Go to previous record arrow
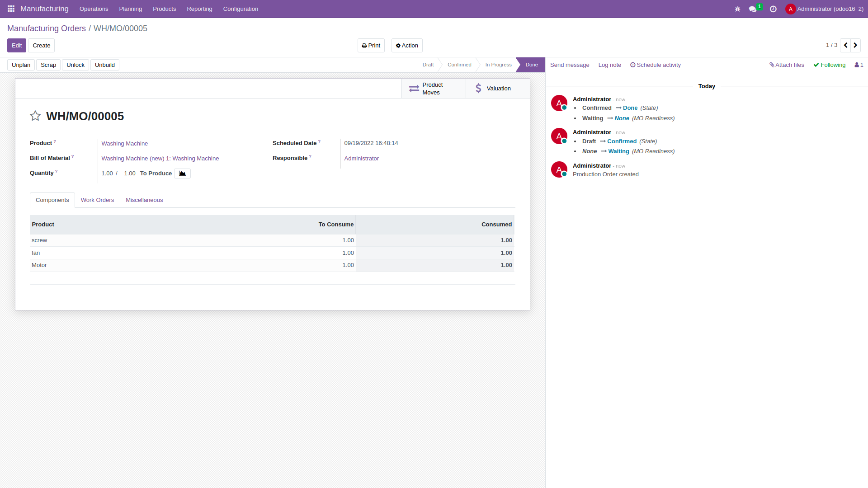The height and width of the screenshot is (488, 868). pyautogui.click(x=845, y=45)
